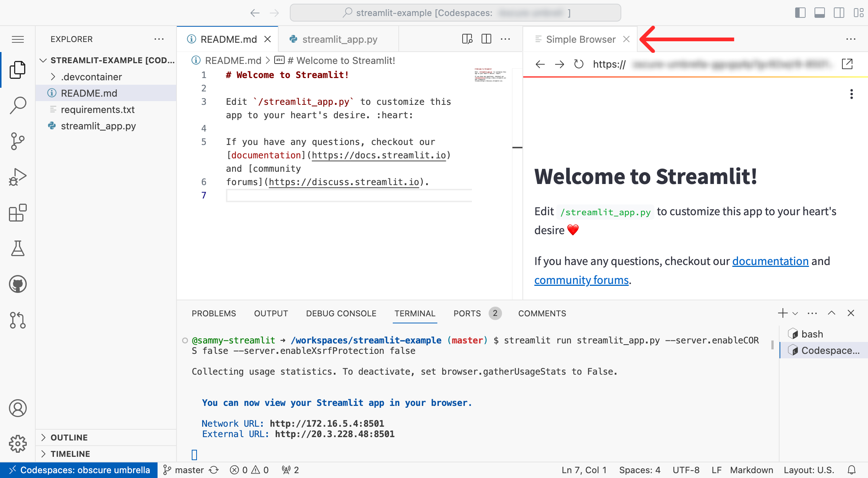Expand the .devcontainer folder
The width and height of the screenshot is (868, 478).
[106, 77]
